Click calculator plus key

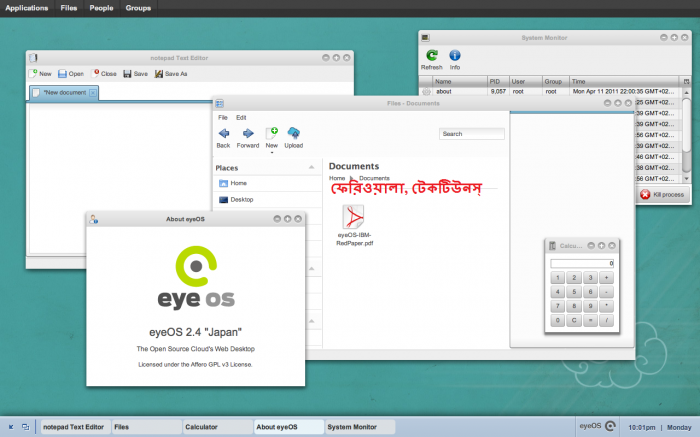tap(606, 278)
